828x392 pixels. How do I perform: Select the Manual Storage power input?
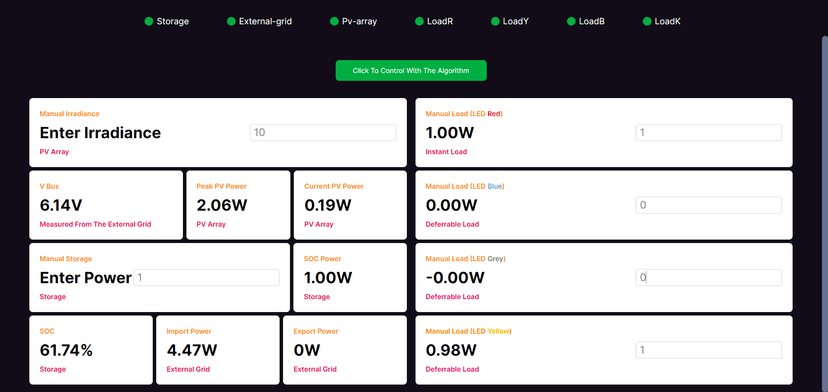[x=206, y=277]
